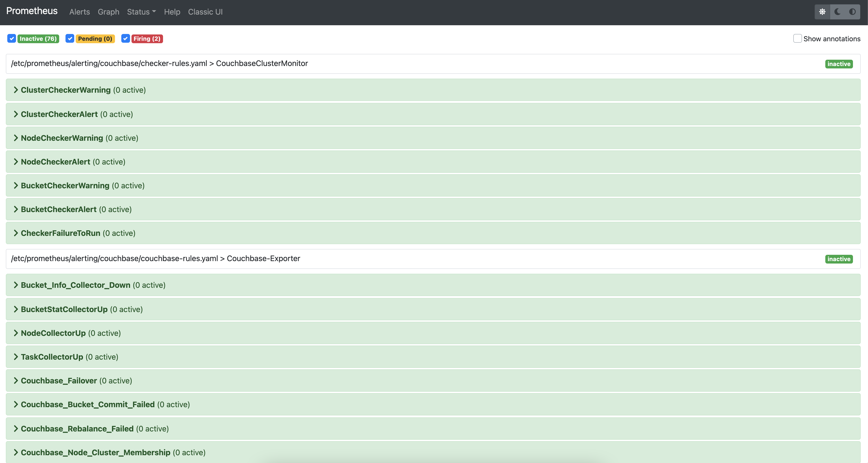Click the Couchbase_Failover rule name

coord(59,381)
